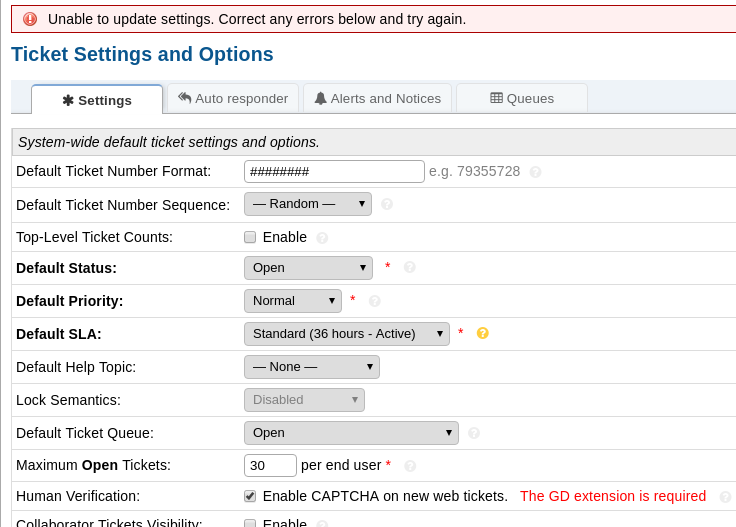Click the Default Ticket Number Format field
736x527 pixels.
click(x=334, y=171)
